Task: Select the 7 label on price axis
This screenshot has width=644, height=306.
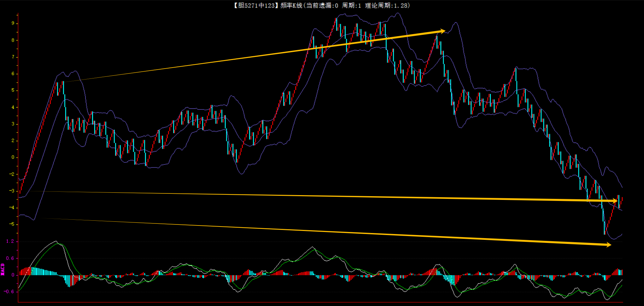Action: click(x=13, y=57)
